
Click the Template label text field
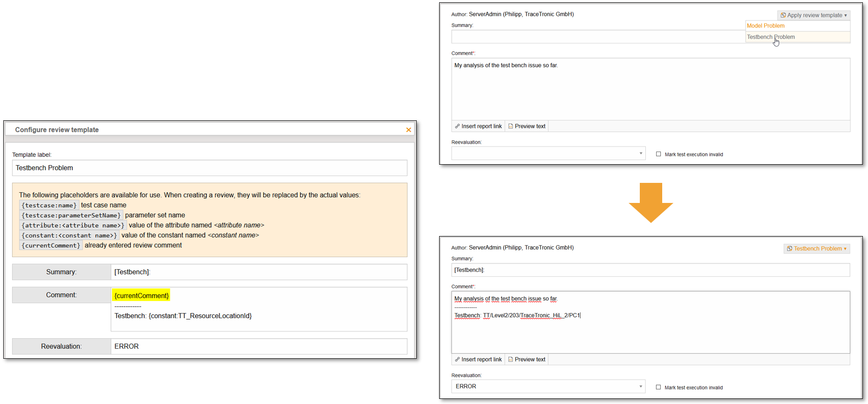(209, 168)
